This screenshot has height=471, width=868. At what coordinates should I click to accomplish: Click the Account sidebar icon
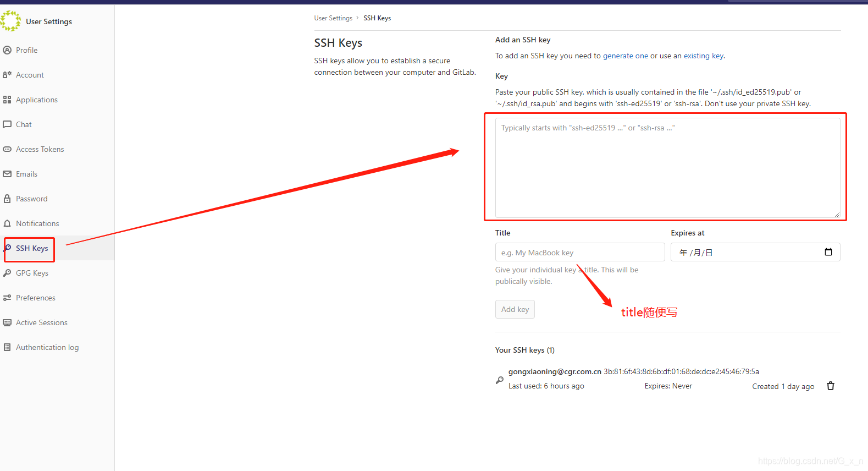pos(7,75)
